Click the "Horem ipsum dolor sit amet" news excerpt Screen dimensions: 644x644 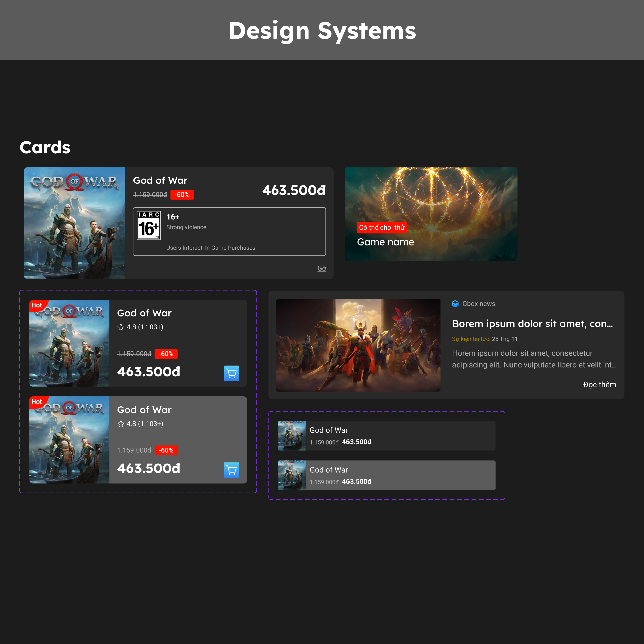tap(534, 359)
